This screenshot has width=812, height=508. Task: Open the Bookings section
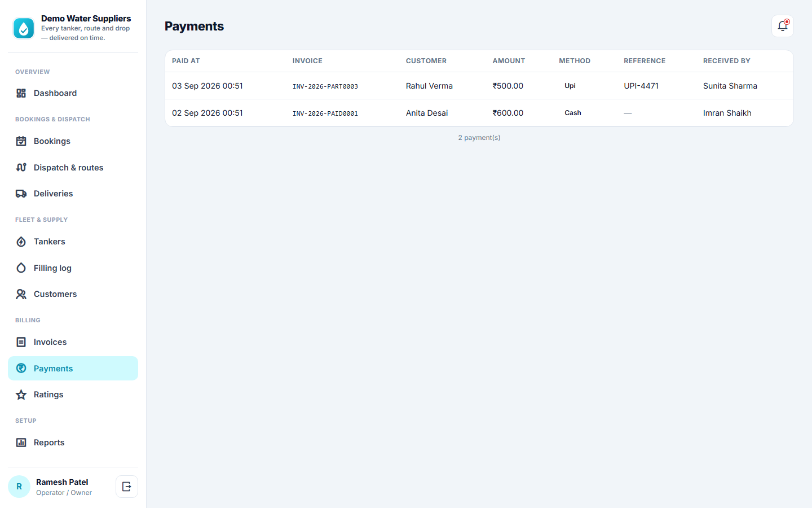point(73,141)
